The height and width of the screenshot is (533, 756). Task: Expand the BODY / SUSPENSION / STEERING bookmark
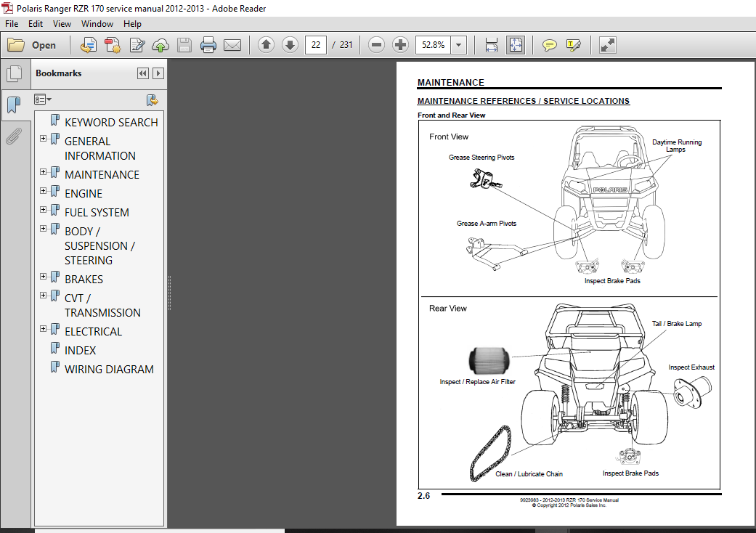44,229
